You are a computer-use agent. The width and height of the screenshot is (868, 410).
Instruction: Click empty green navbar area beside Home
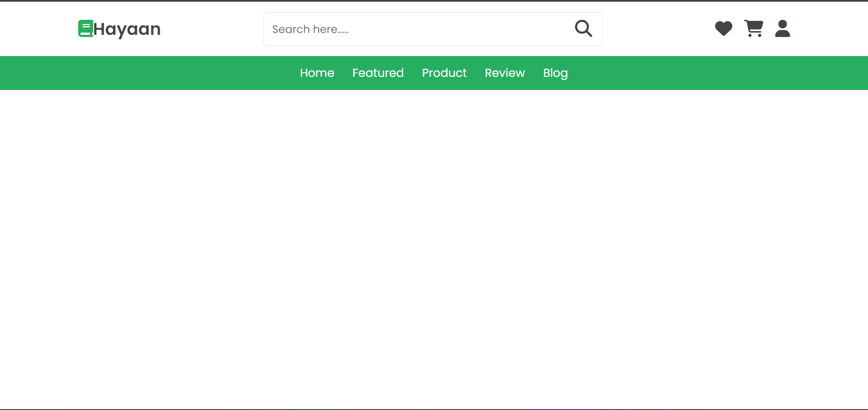[x=149, y=73]
